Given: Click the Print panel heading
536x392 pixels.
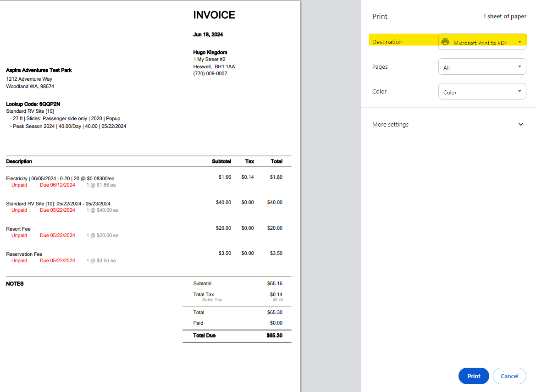Looking at the screenshot, I should click(x=380, y=16).
